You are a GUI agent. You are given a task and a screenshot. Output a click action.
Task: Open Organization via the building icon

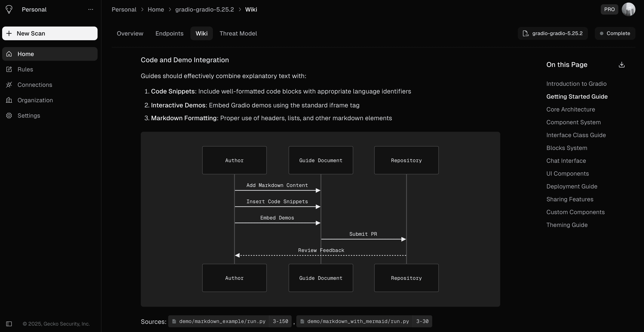9,100
